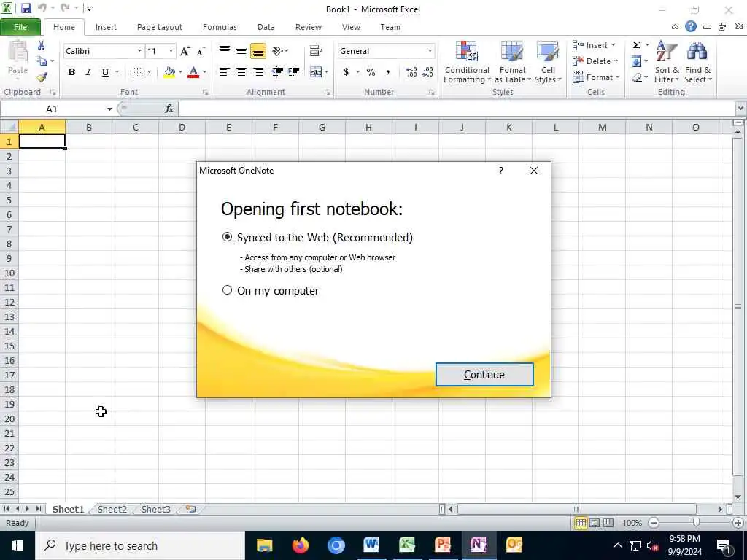
Task: Open Find & Select menu
Action: click(x=698, y=63)
